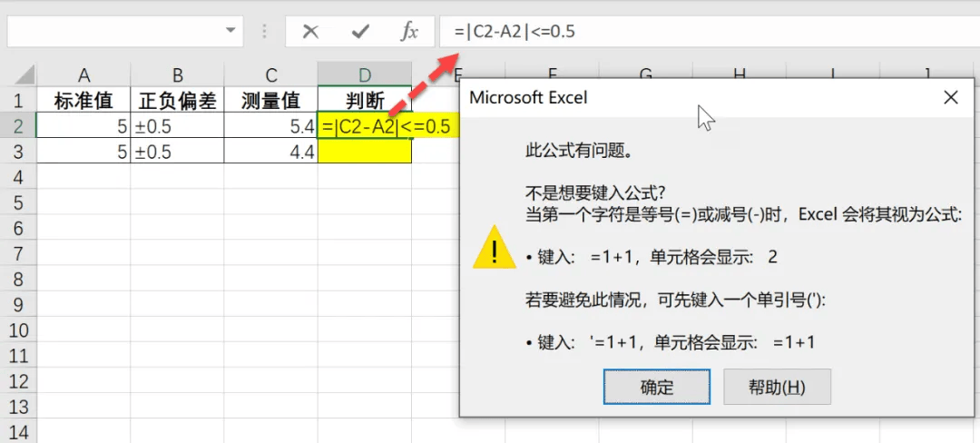Click cell B3 containing ±0.5
The height and width of the screenshot is (443, 980).
click(178, 152)
